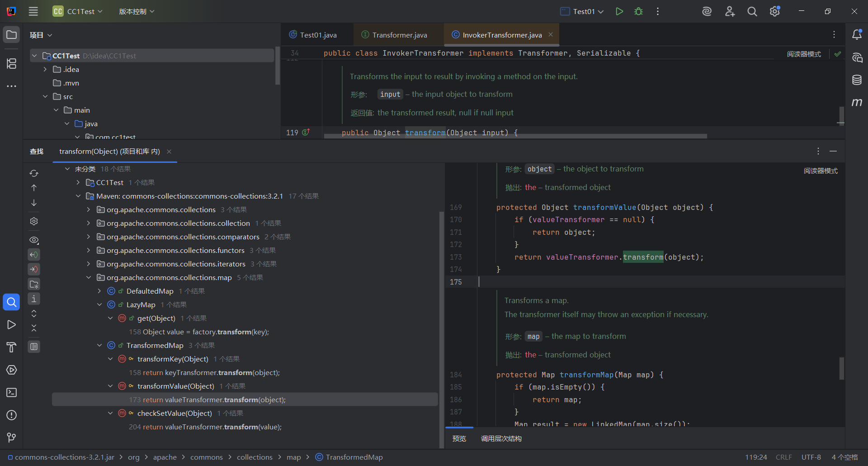Rerun the usage search
The image size is (868, 466).
click(34, 173)
